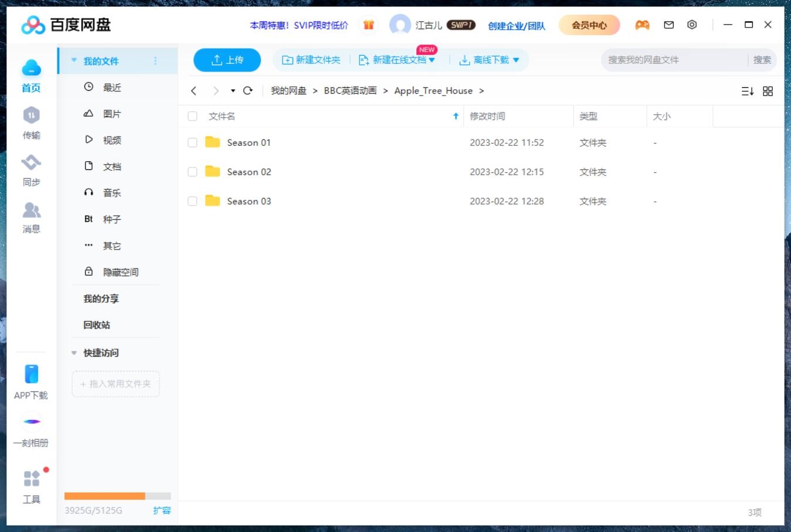Select all files via header checkbox
The height and width of the screenshot is (532, 791).
pyautogui.click(x=192, y=116)
